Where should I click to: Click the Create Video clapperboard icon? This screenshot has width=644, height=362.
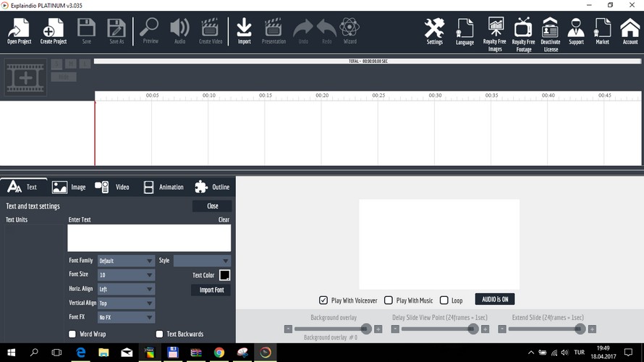point(211,31)
